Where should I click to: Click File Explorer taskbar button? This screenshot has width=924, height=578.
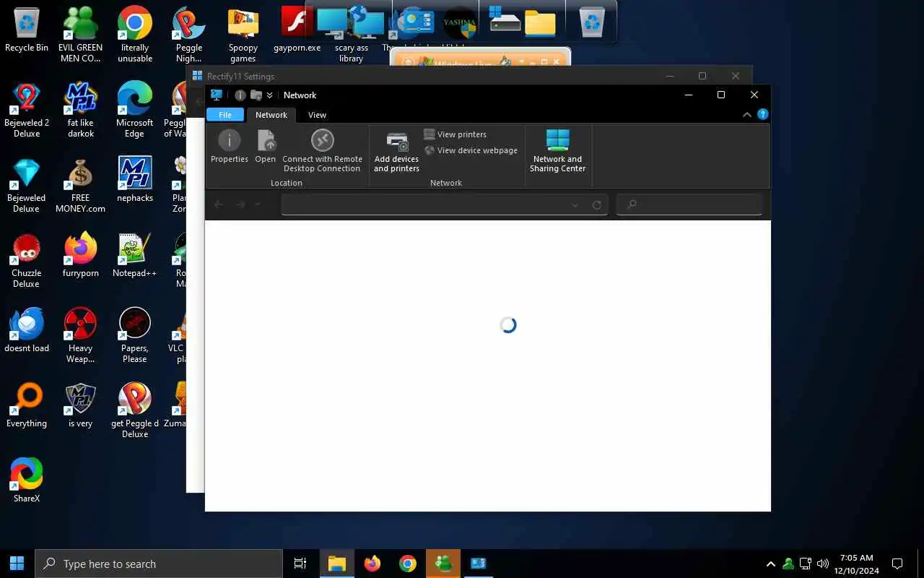[x=336, y=564]
